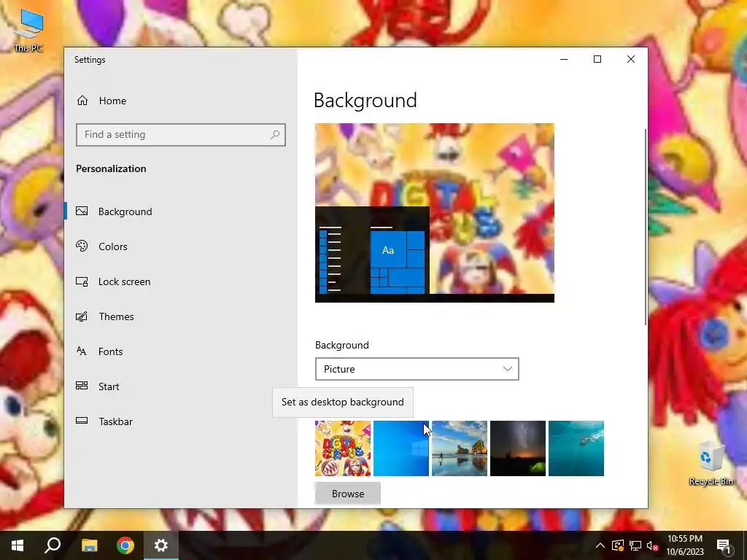The image size is (747, 560).
Task: Open the Action Center notifications icon
Action: (724, 545)
